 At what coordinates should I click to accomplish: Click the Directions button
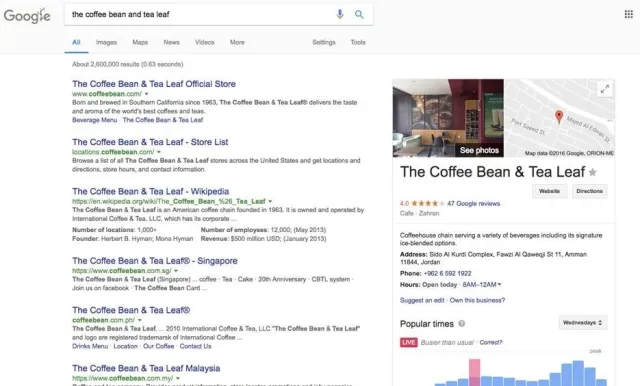point(589,191)
